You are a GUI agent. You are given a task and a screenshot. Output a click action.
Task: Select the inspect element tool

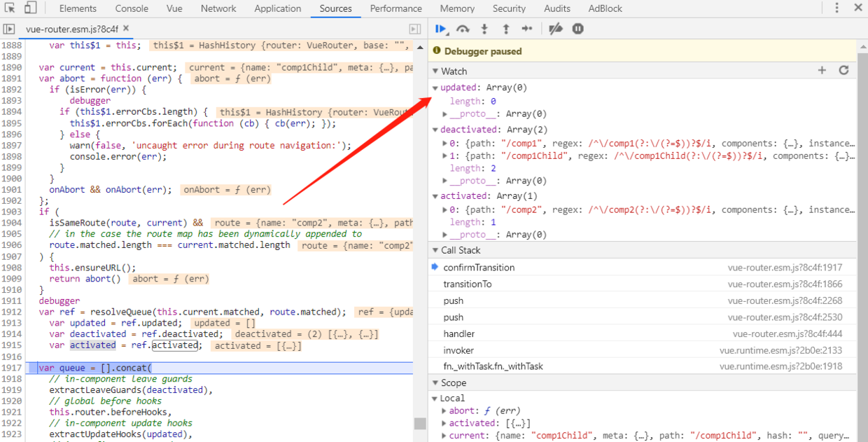pyautogui.click(x=10, y=8)
